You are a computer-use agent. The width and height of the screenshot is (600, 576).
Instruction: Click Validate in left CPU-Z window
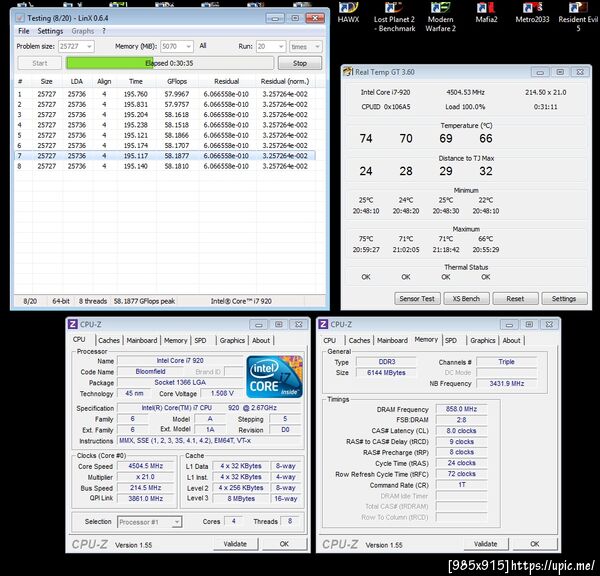[x=235, y=544]
